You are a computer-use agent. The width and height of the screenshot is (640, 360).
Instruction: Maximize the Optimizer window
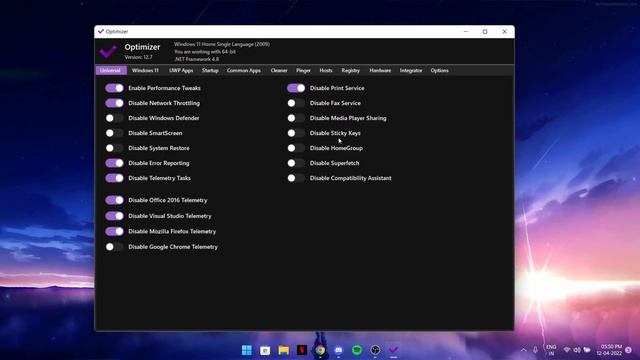pos(485,31)
